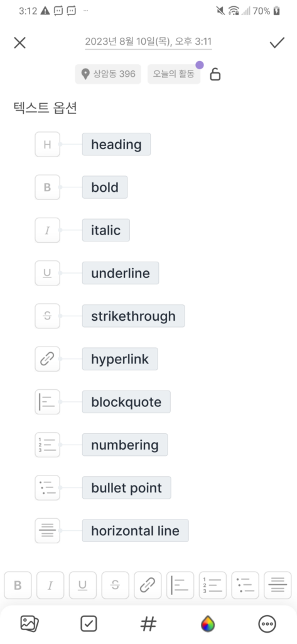
Task: Open the image gallery icon
Action: (30, 625)
